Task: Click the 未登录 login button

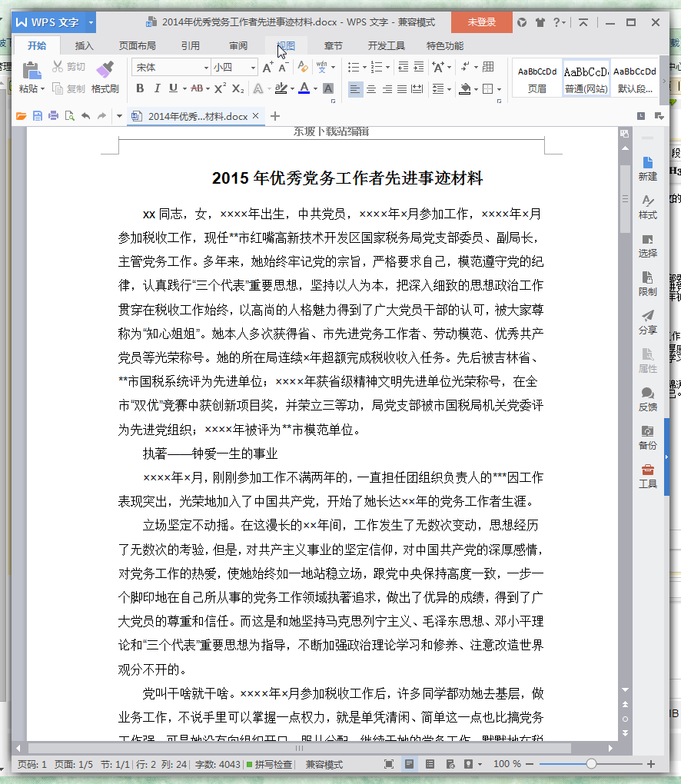Action: pos(481,22)
